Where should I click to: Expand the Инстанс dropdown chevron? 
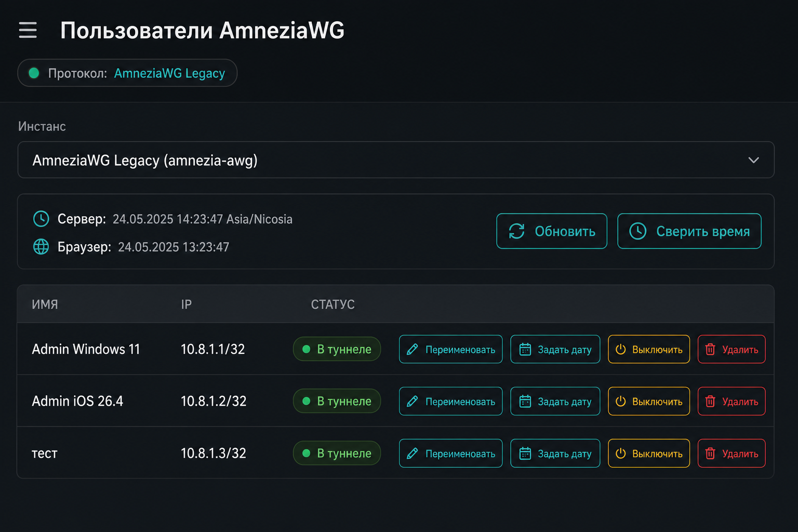pyautogui.click(x=753, y=160)
